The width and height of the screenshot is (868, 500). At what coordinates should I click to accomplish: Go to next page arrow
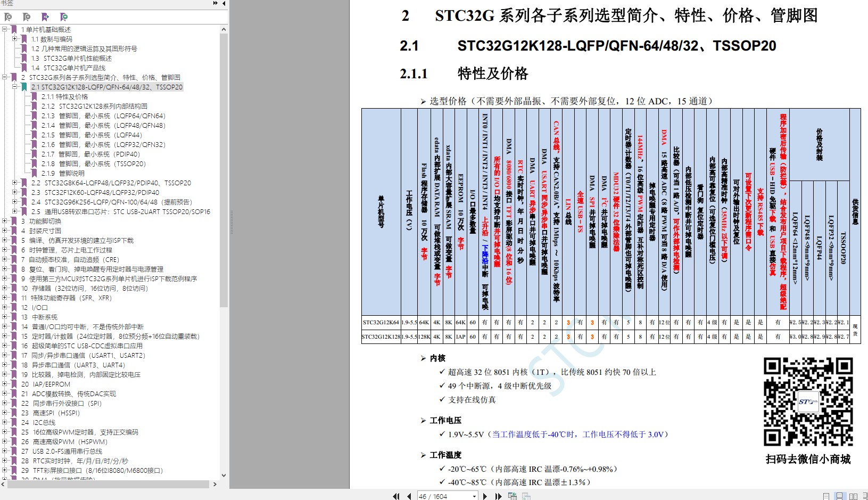(x=485, y=496)
